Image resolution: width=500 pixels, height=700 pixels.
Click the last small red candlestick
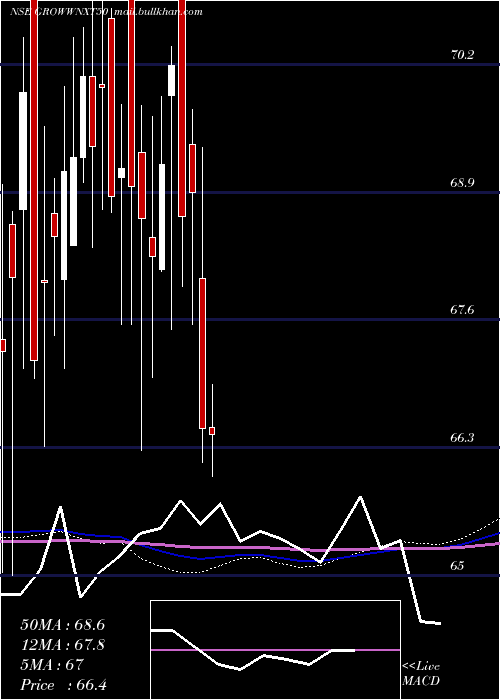(212, 431)
